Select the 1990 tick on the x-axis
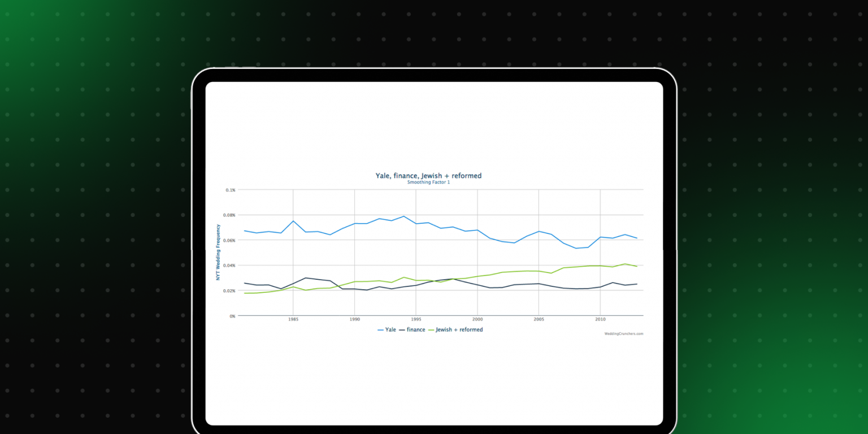This screenshot has width=868, height=434. [354, 319]
